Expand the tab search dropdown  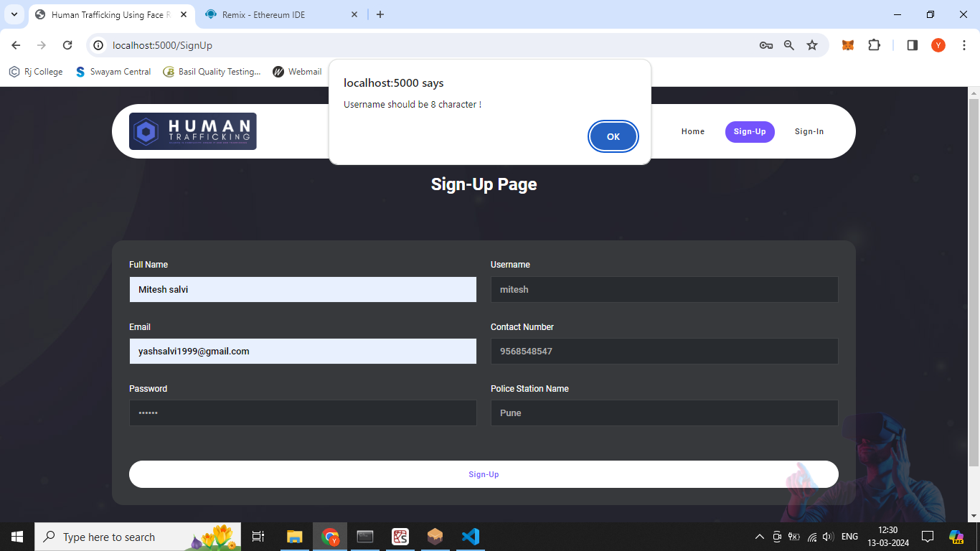[14, 14]
